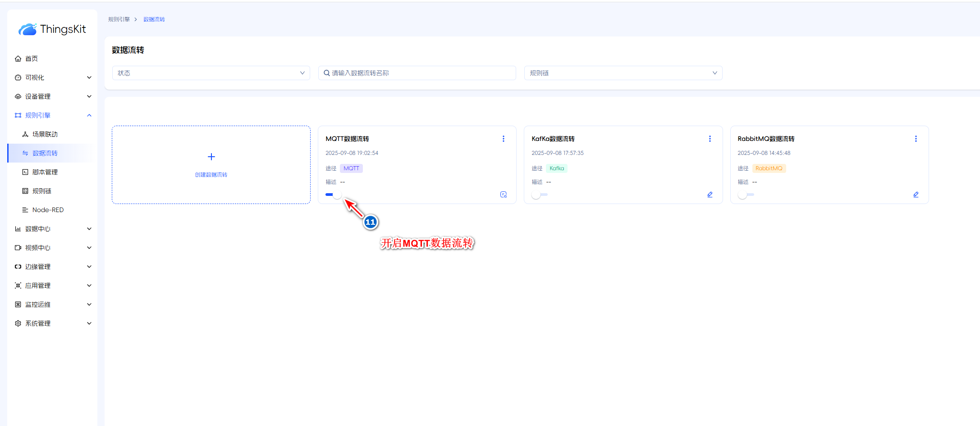Open Node-RED from sidebar
This screenshot has width=980, height=426.
point(48,210)
